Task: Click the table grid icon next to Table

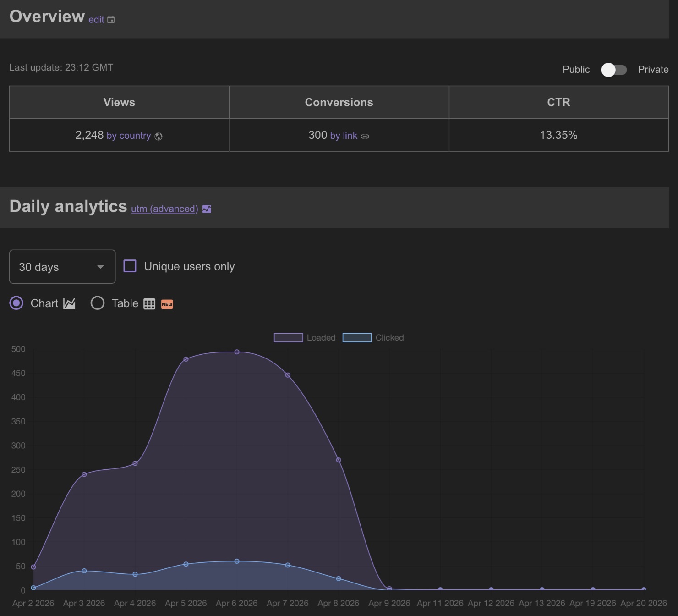Action: point(149,304)
